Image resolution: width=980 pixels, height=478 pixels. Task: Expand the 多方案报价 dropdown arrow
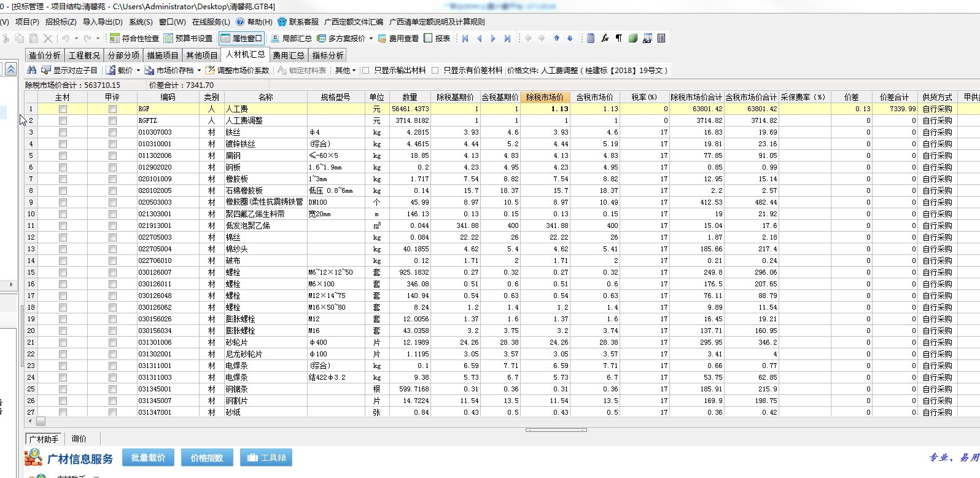click(371, 38)
